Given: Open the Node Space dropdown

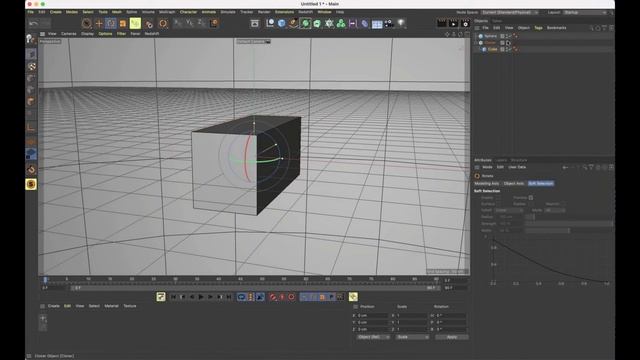Looking at the screenshot, I should 510,13.
